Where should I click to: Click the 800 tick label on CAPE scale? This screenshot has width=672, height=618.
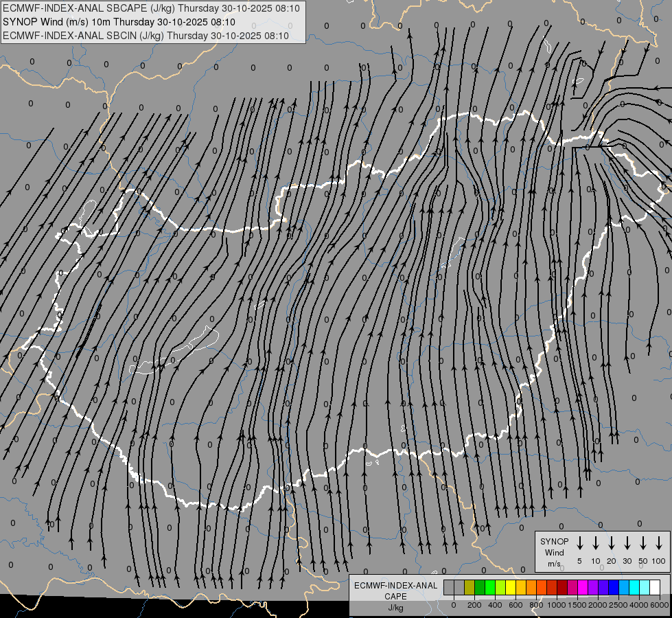536,605
